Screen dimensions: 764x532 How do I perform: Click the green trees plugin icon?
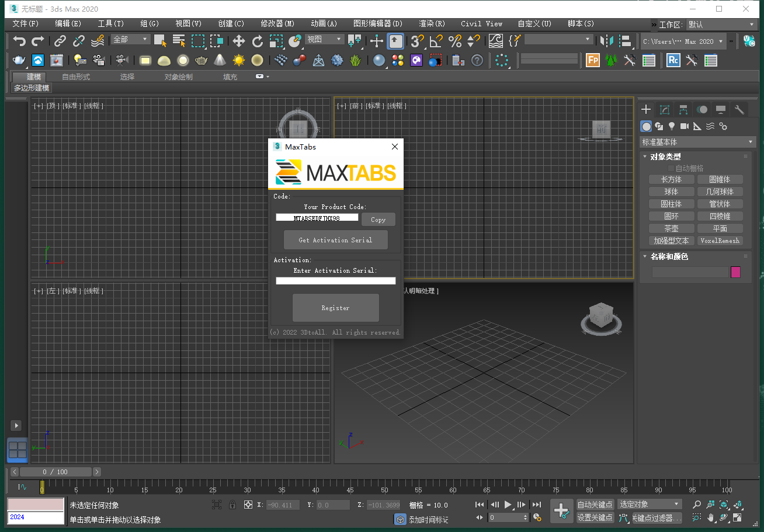[x=612, y=60]
